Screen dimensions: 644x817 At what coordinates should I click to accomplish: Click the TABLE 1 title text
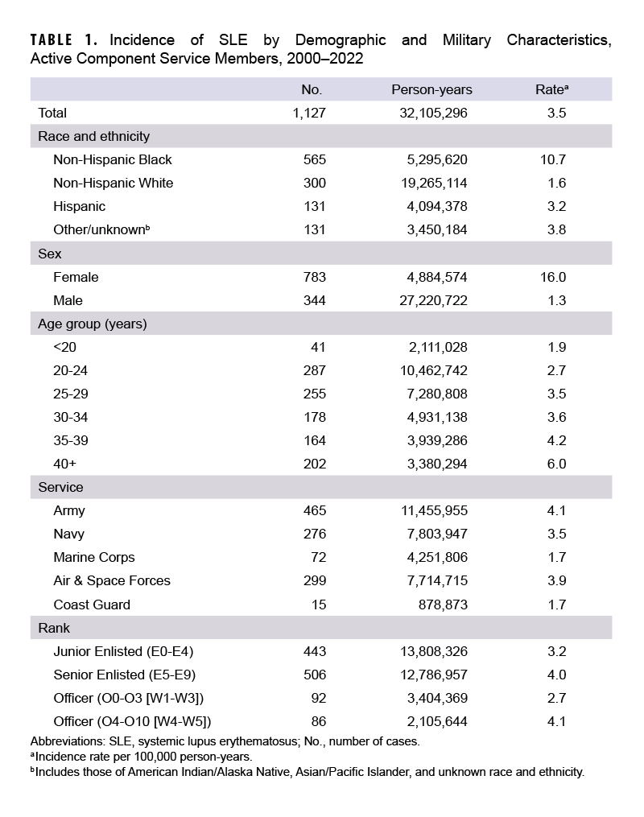pos(64,40)
